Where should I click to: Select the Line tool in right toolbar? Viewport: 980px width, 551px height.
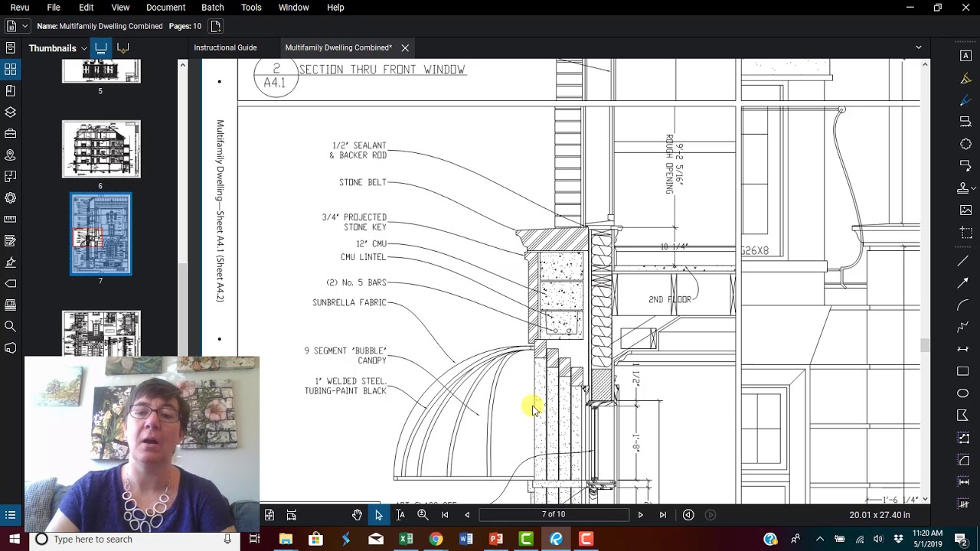pos(963,261)
